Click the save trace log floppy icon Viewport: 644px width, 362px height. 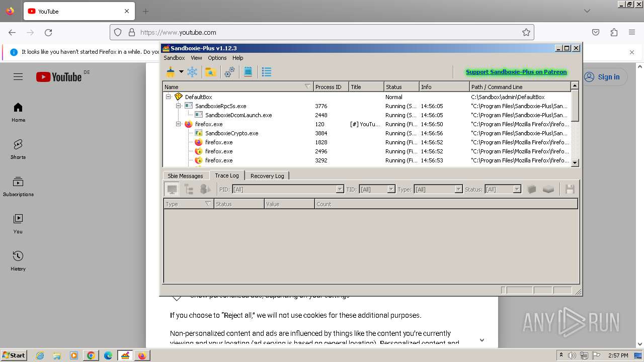click(x=570, y=190)
